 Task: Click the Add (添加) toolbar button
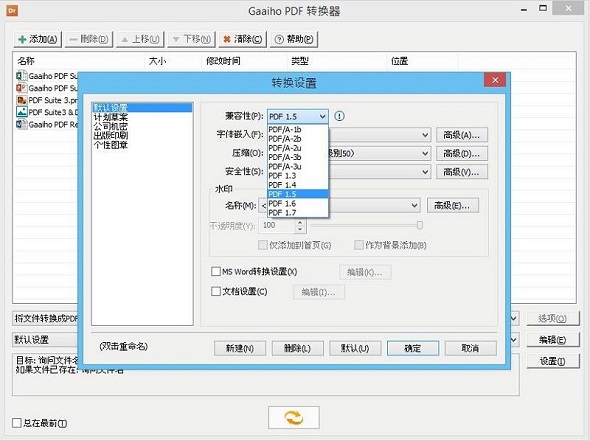[x=38, y=39]
